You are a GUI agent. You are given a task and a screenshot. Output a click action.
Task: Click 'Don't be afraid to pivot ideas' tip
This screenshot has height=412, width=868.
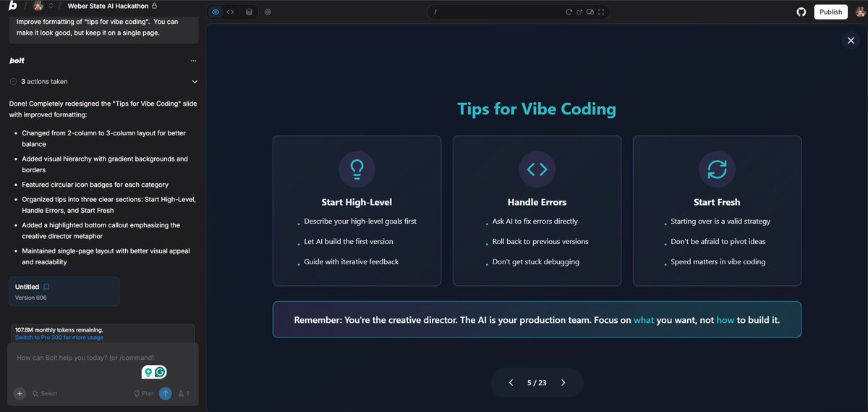point(718,242)
